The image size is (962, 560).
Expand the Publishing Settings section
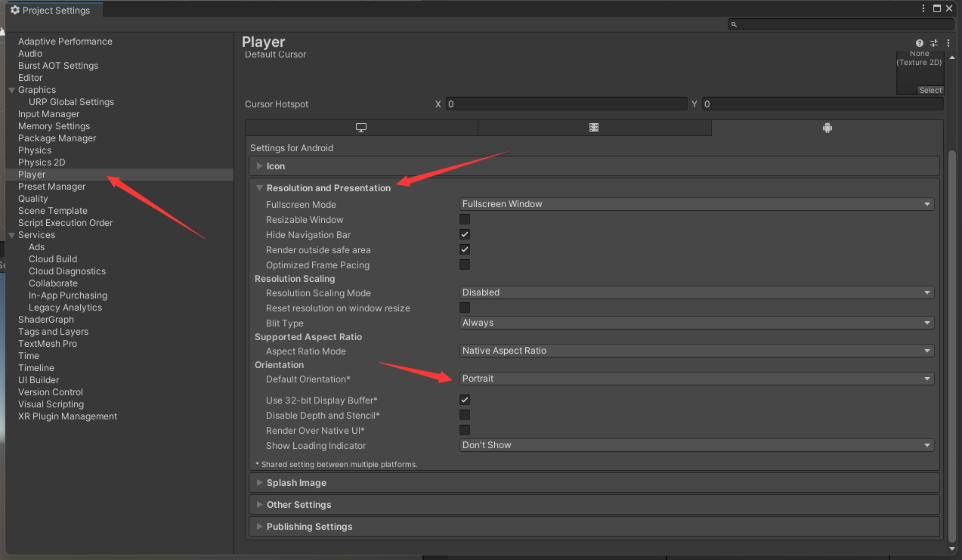309,527
